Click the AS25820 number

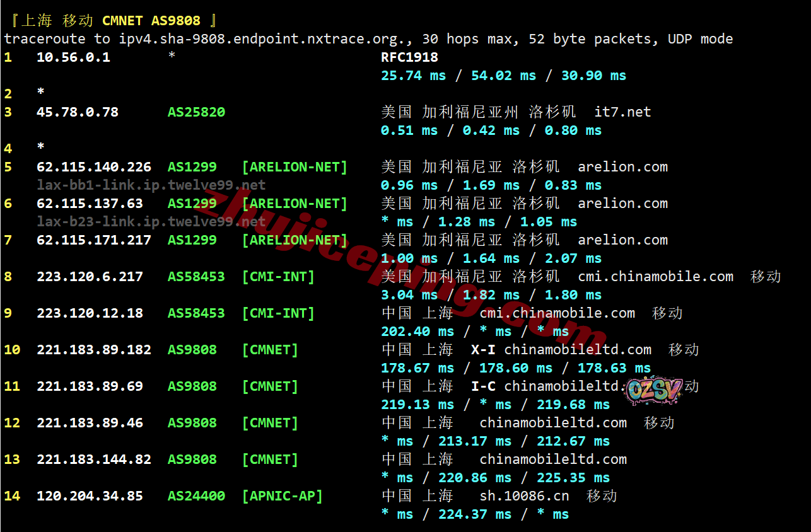196,112
